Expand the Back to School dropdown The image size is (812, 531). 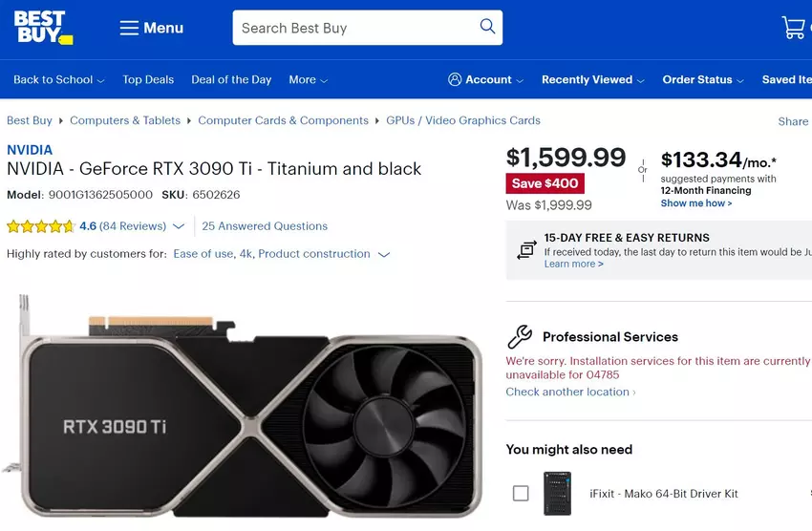[x=59, y=79]
